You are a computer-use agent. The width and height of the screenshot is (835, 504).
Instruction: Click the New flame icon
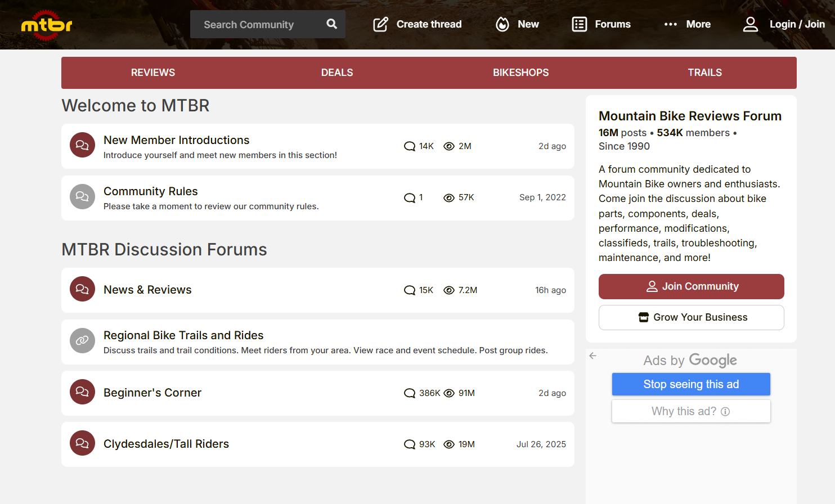(x=502, y=24)
